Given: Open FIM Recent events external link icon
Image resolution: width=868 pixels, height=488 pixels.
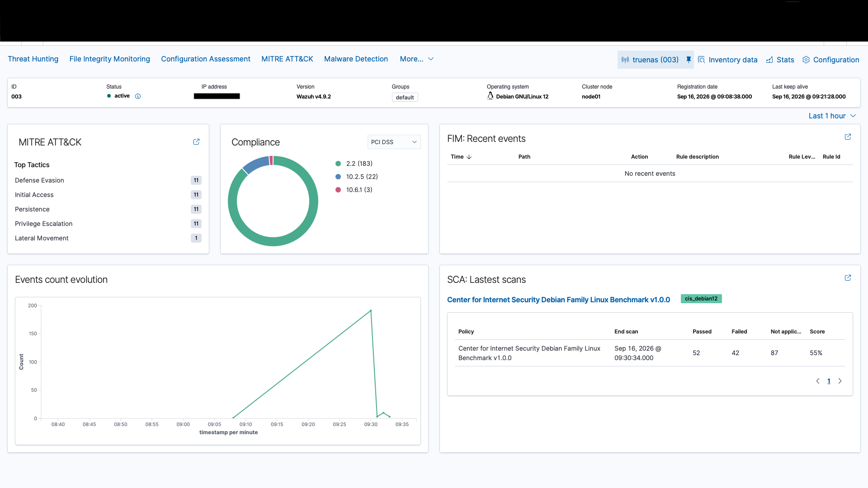Looking at the screenshot, I should 848,137.
